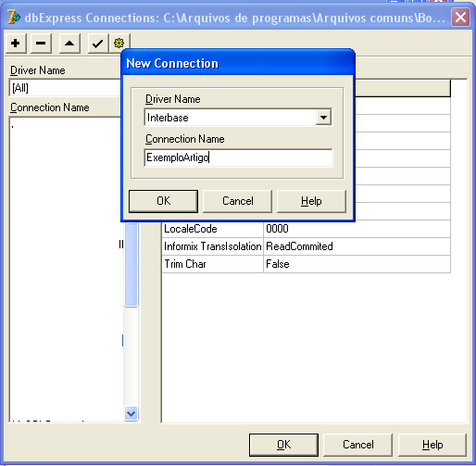
Task: Click the scroll down arrow of connection list
Action: [x=132, y=413]
